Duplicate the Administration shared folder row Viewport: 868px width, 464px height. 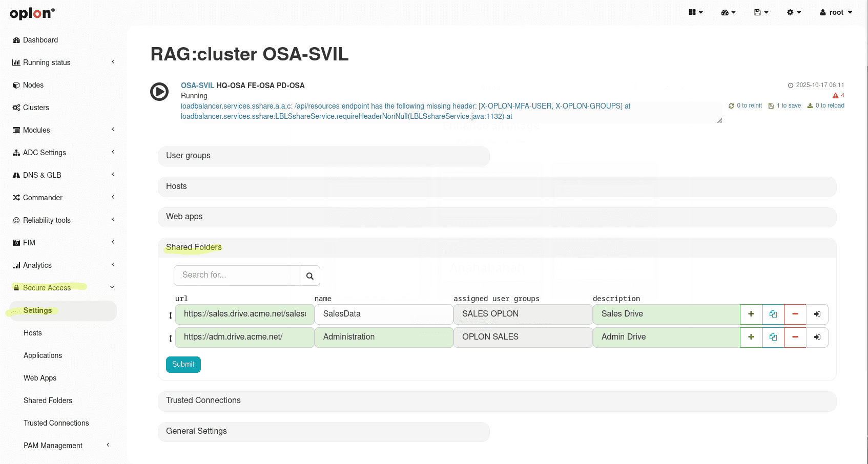(773, 337)
